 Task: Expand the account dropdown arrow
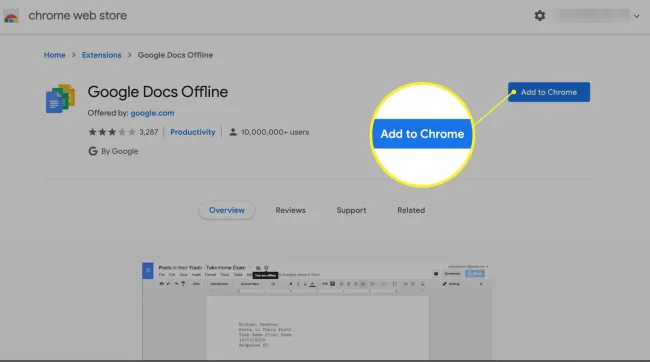click(x=636, y=16)
